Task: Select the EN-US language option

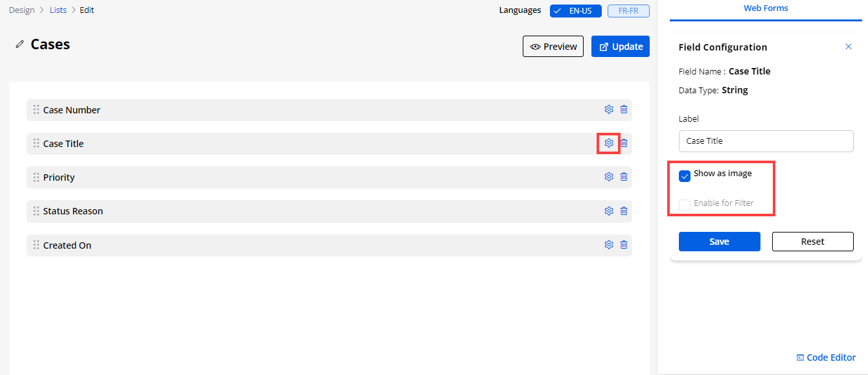Action: (x=576, y=11)
